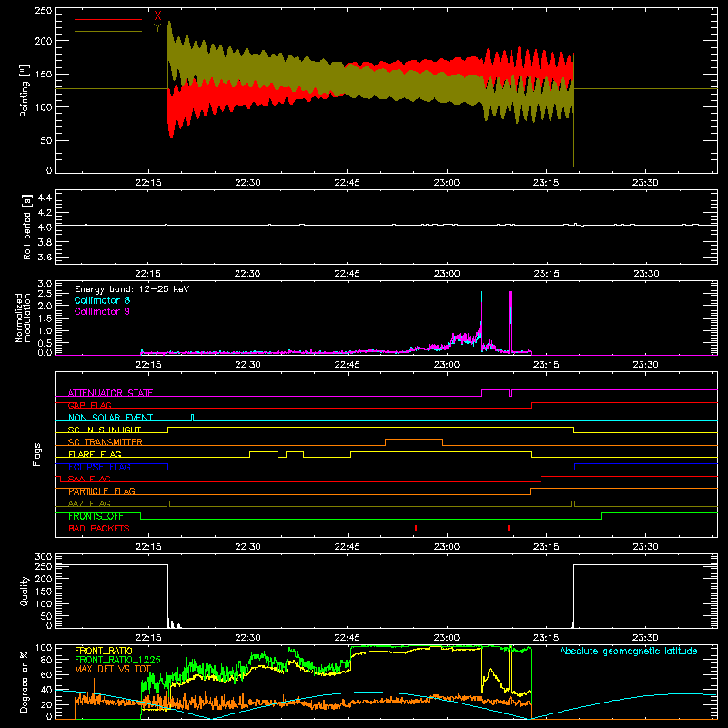Click the 23:00 label under Pointing plot
Viewport: 728px width, 728px height.
[447, 183]
